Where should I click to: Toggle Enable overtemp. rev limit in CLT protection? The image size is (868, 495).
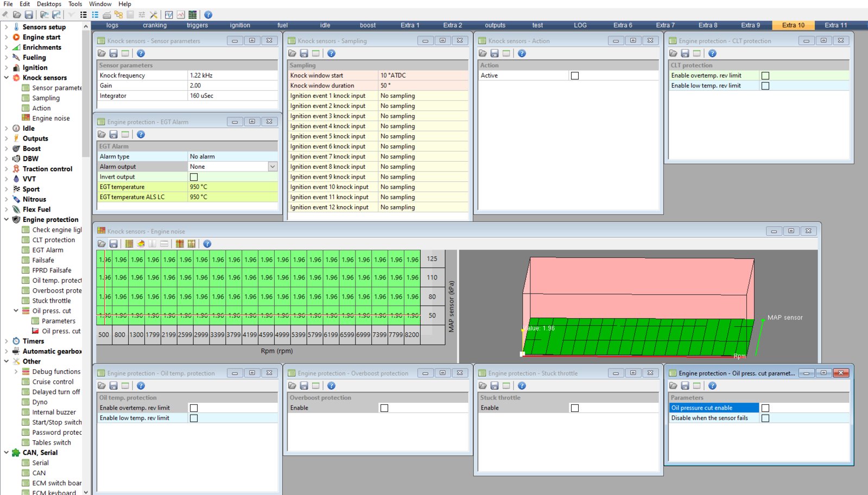coord(765,75)
